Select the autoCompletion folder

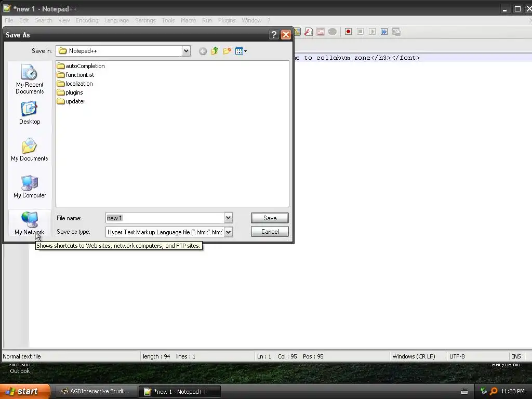(x=81, y=66)
